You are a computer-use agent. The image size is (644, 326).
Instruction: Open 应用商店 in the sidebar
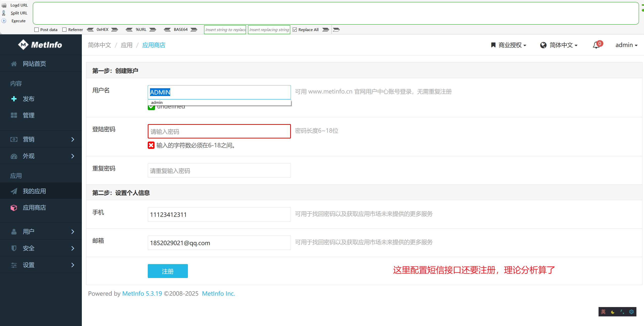[34, 208]
